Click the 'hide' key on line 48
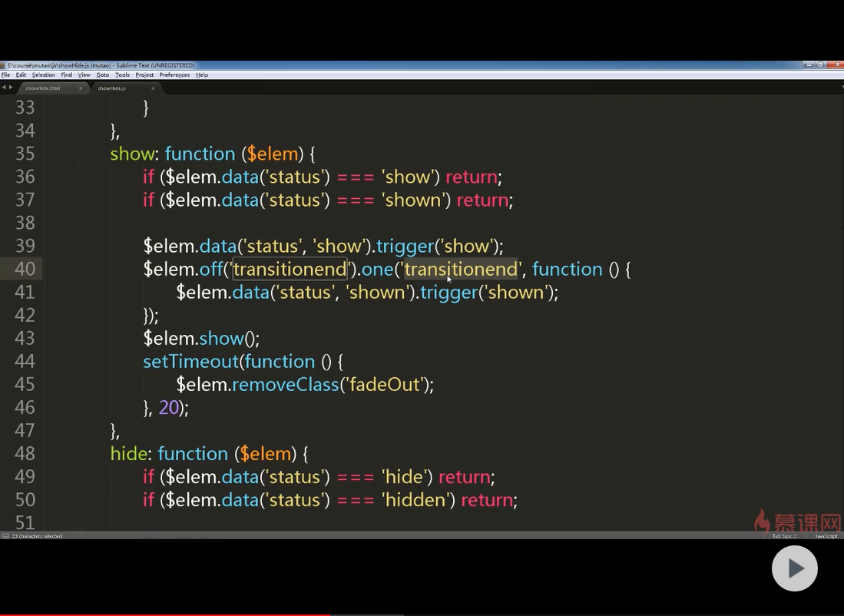This screenshot has height=616, width=844. click(x=129, y=454)
